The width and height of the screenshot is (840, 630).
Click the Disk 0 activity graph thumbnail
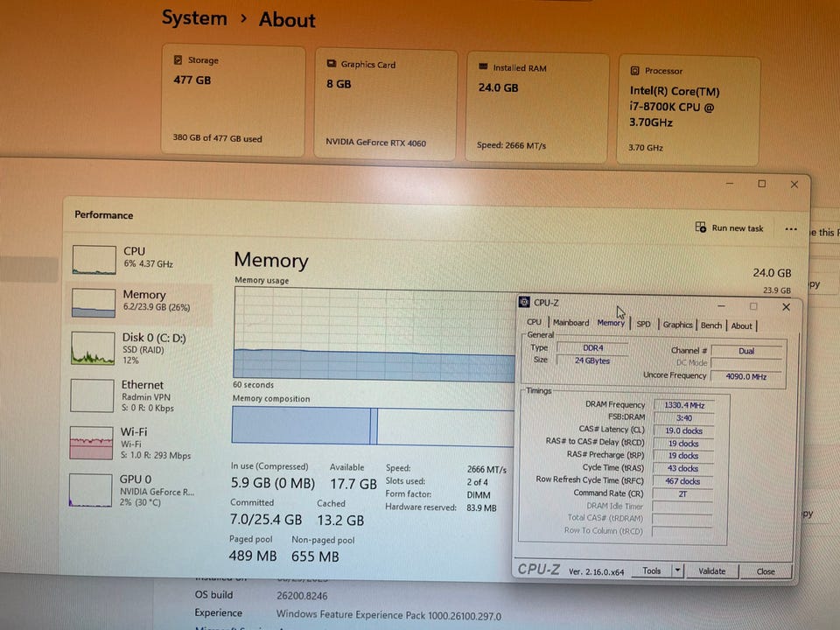click(93, 349)
